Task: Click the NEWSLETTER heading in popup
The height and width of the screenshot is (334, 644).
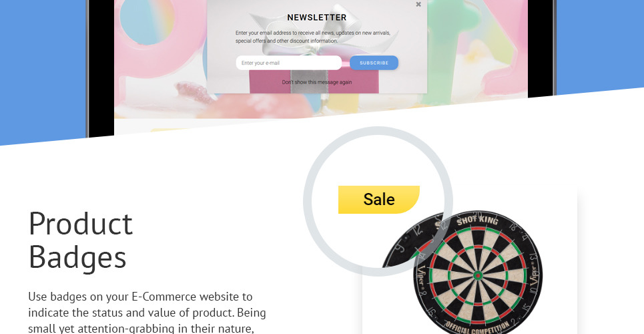Action: 316,17
